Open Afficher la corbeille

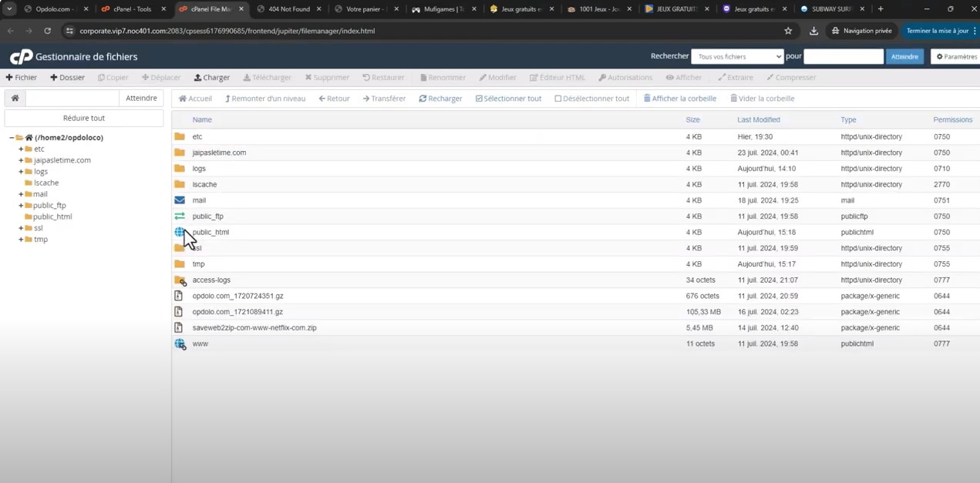click(680, 99)
